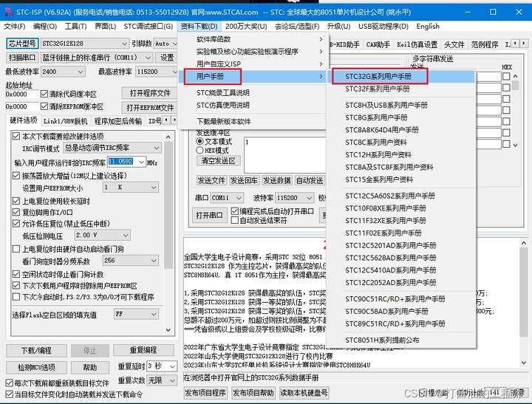Click left scroll arrow of 硬件选项 tab strip
The height and width of the screenshot is (404, 532).
[x=166, y=120]
